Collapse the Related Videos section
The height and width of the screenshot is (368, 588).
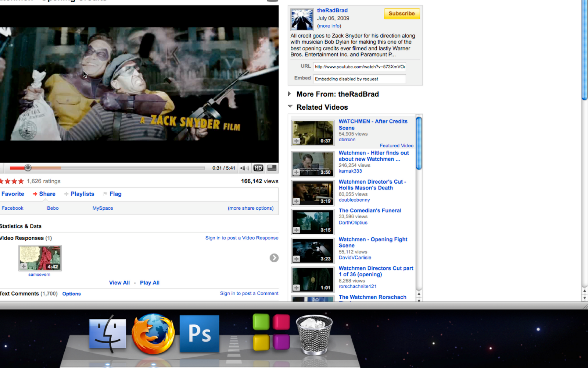point(290,106)
